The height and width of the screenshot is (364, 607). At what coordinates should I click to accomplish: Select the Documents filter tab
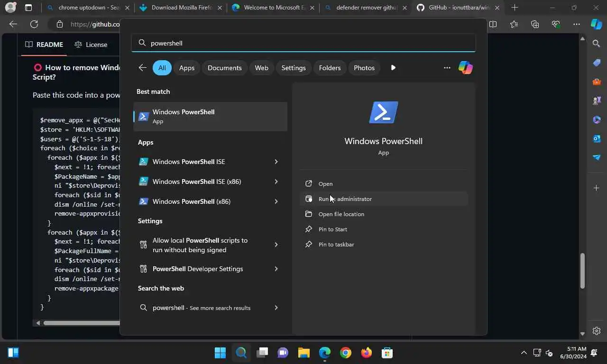[x=225, y=68]
